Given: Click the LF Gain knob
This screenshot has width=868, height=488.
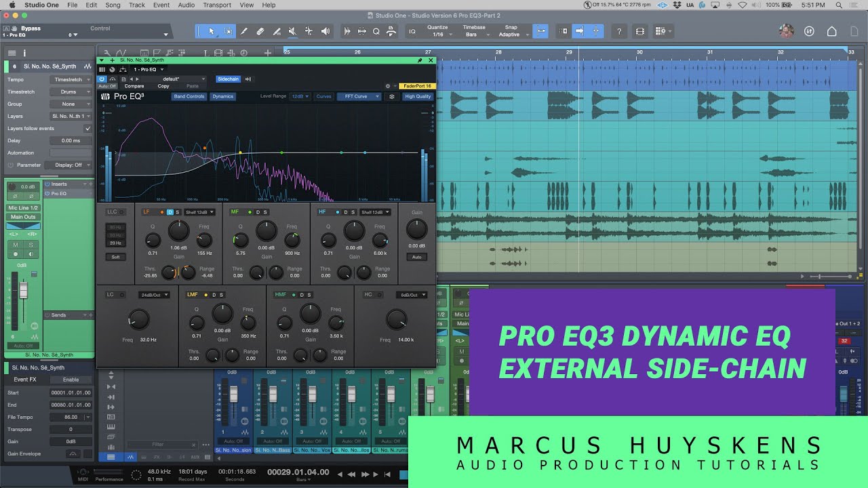Looking at the screenshot, I should (x=178, y=231).
